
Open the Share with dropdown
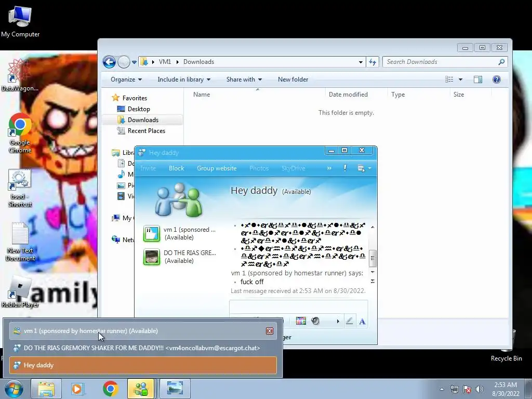click(244, 79)
